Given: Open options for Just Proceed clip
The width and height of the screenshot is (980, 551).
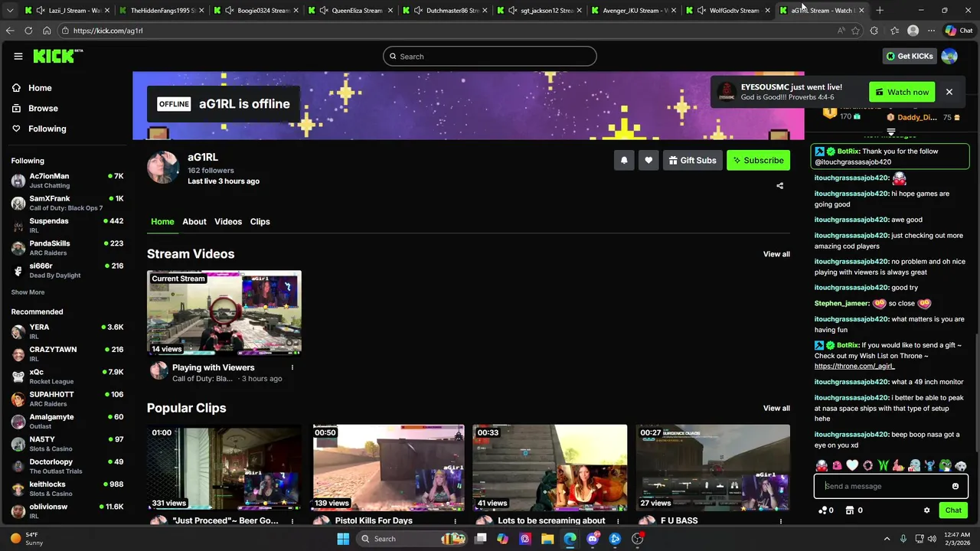Looking at the screenshot, I should coord(292,521).
